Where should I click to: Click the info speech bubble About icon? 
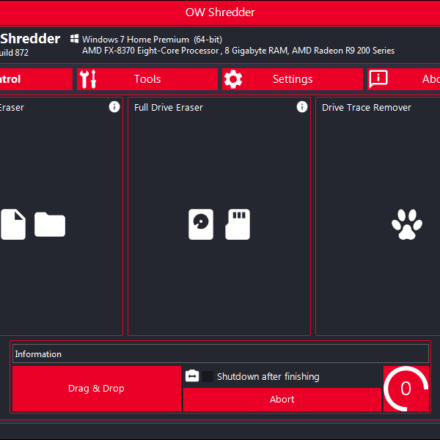pos(378,79)
